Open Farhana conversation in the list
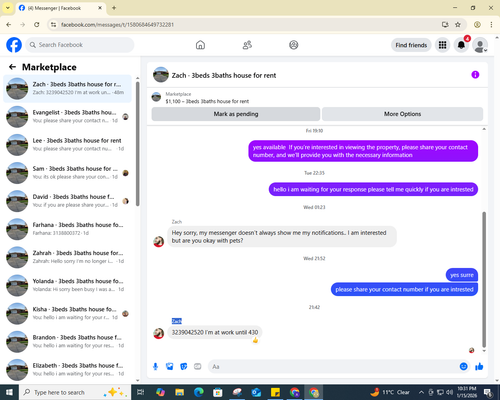Viewport: 500px width, 400px height. pyautogui.click(x=68, y=229)
